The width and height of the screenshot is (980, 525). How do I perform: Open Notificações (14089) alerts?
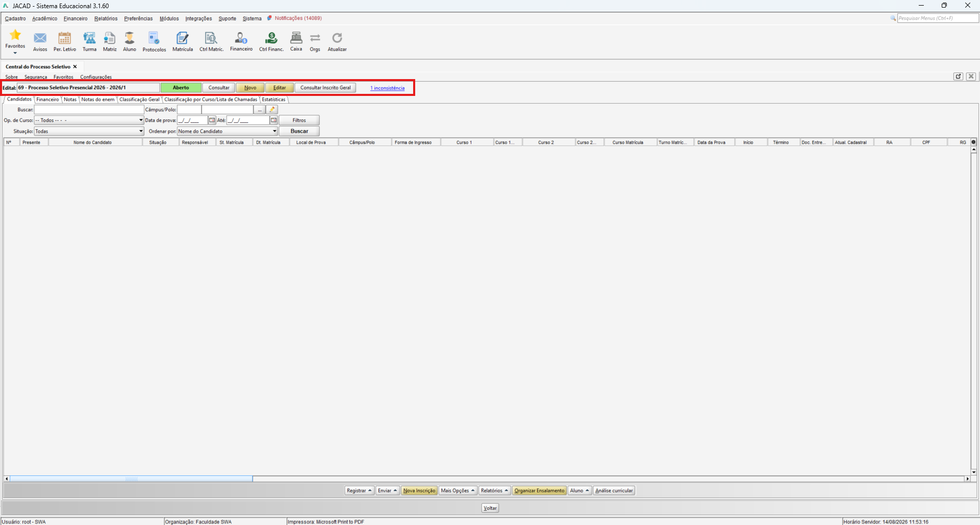[x=298, y=18]
